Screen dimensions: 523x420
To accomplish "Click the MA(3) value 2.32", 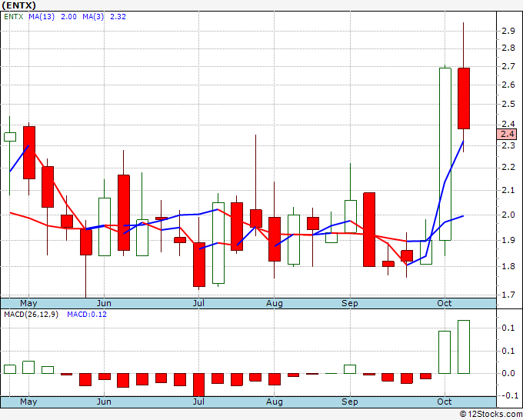I will click(118, 17).
